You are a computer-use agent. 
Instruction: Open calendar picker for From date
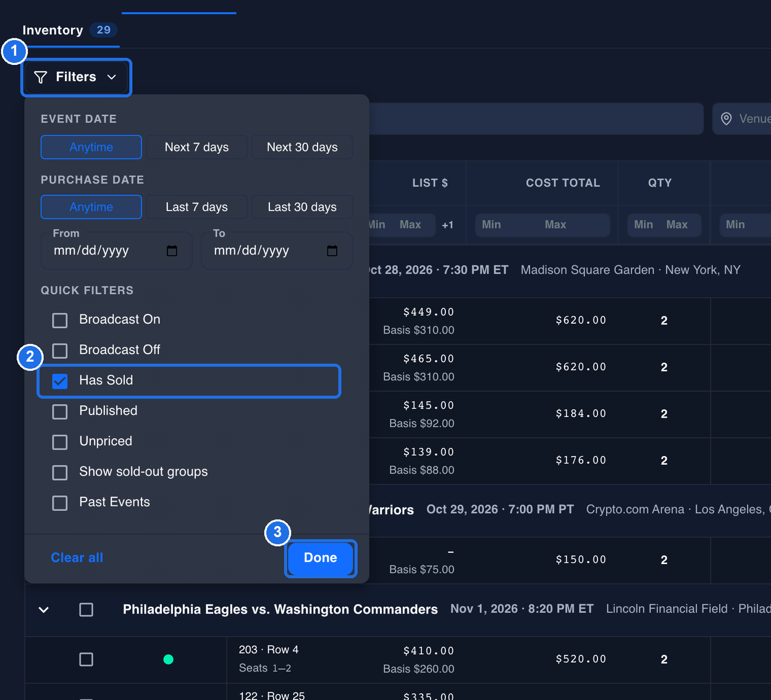coord(172,250)
